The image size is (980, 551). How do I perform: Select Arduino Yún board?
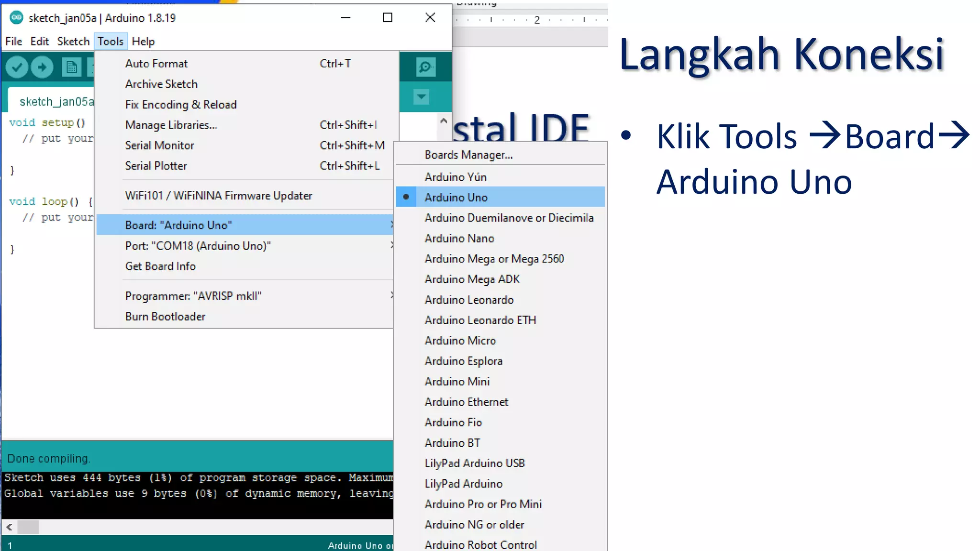click(501, 177)
